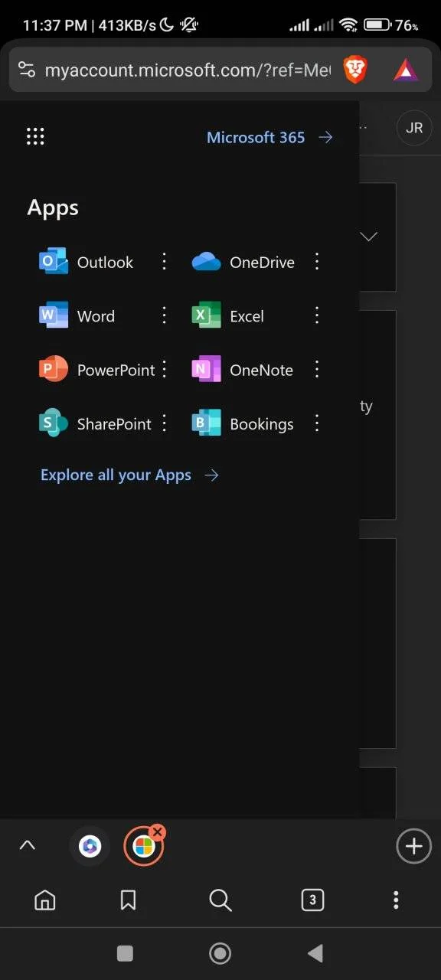
Task: Show more options for PowerPoint
Action: (164, 370)
